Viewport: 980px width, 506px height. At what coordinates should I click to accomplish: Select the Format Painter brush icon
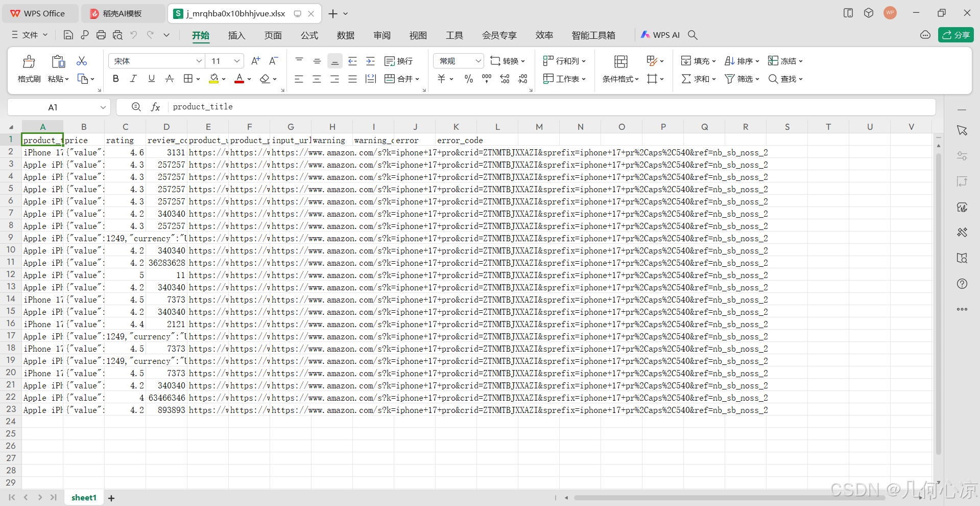(x=29, y=62)
